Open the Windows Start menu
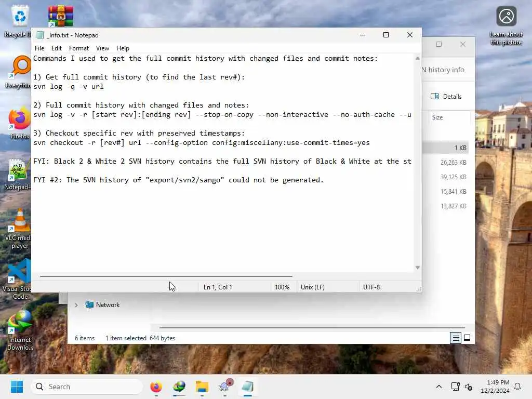The image size is (532, 399). (x=17, y=387)
